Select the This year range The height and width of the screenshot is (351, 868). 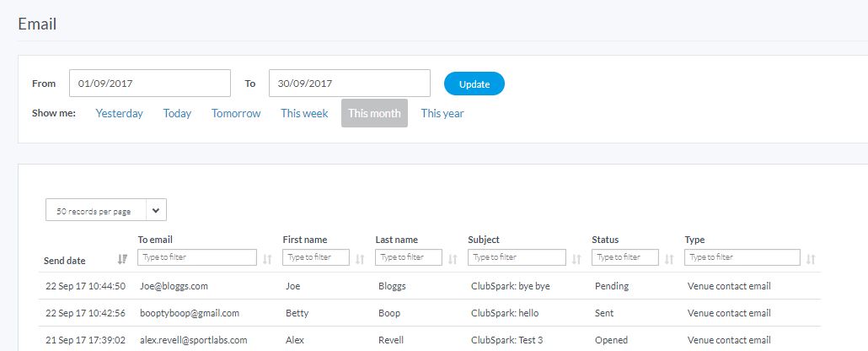442,113
